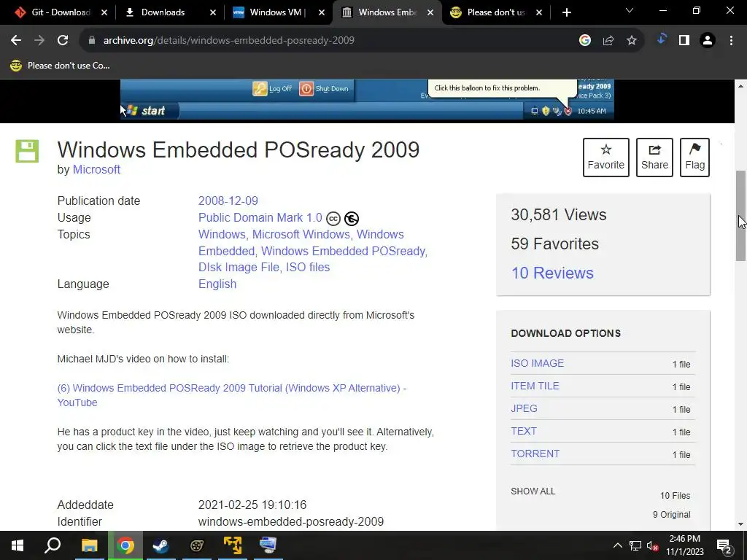The width and height of the screenshot is (747, 560).
Task: Switch to the Please don't use tab
Action: [x=495, y=12]
